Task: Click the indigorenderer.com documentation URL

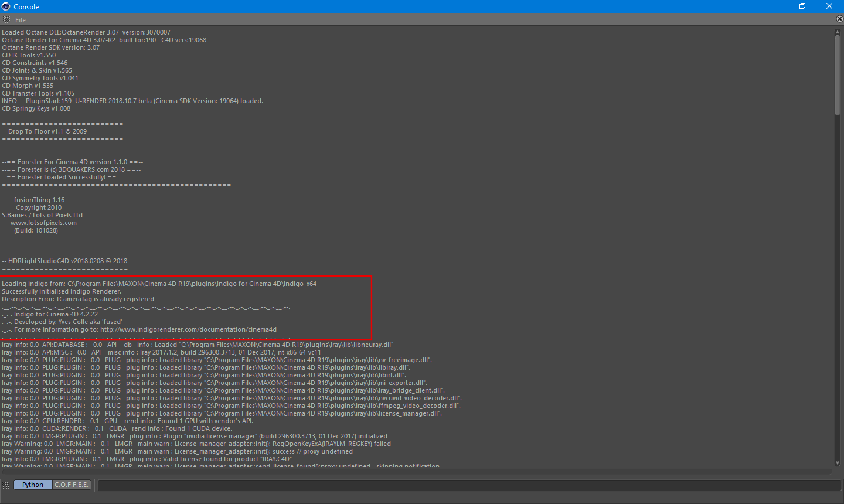Action: click(x=188, y=330)
